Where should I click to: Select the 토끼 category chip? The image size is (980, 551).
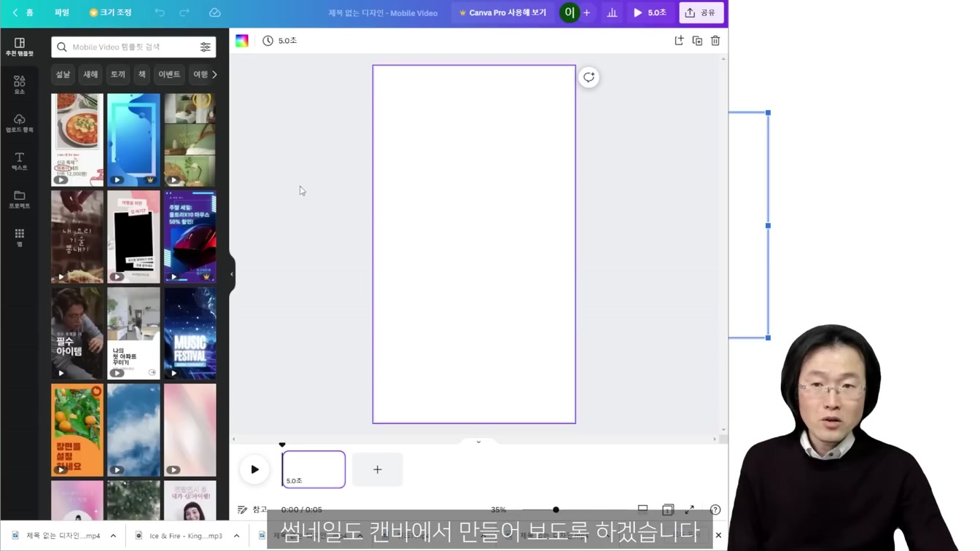pos(118,74)
